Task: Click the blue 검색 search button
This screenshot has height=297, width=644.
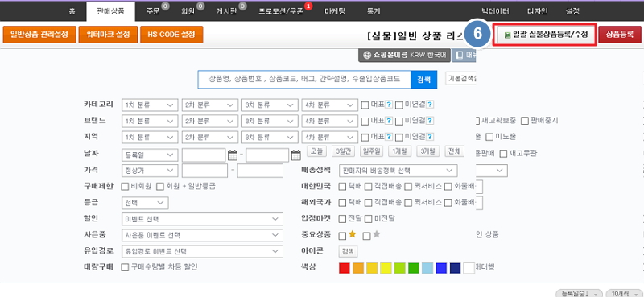Action: click(424, 80)
